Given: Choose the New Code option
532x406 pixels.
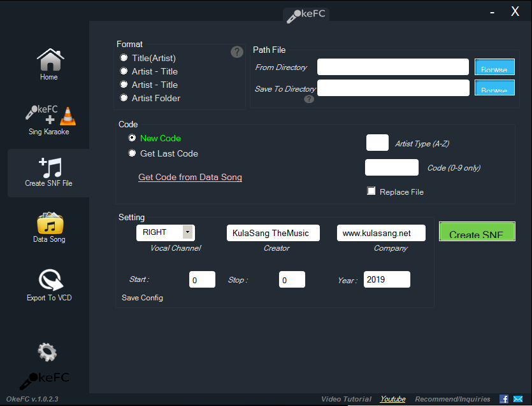Looking at the screenshot, I should tap(155, 138).
